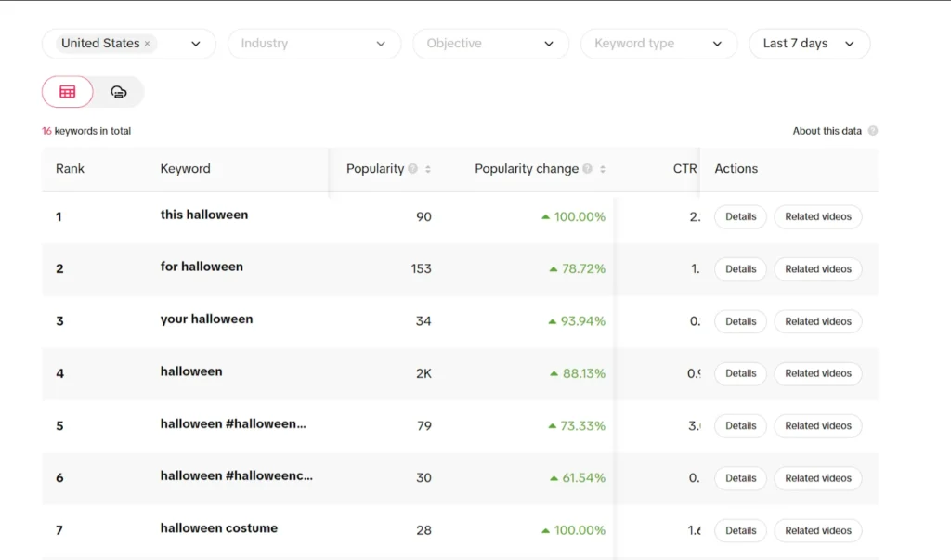Screen dimensions: 951x560
Task: Remove United States filter tag
Action: tap(147, 44)
